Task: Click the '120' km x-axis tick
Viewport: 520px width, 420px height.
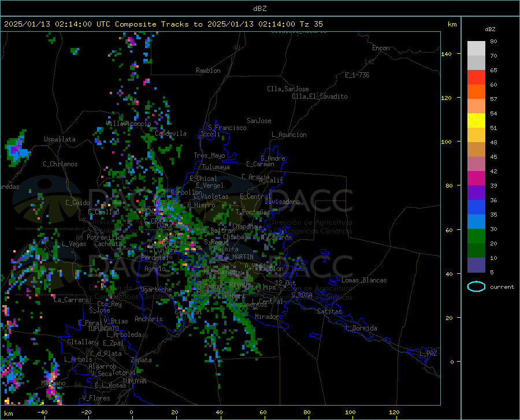Action: [394, 412]
